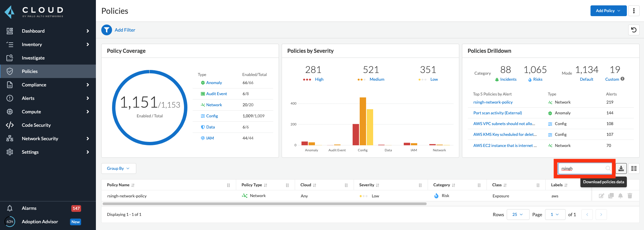Edit the rsingh-network-policy row
This screenshot has width=644, height=230.
[601, 196]
